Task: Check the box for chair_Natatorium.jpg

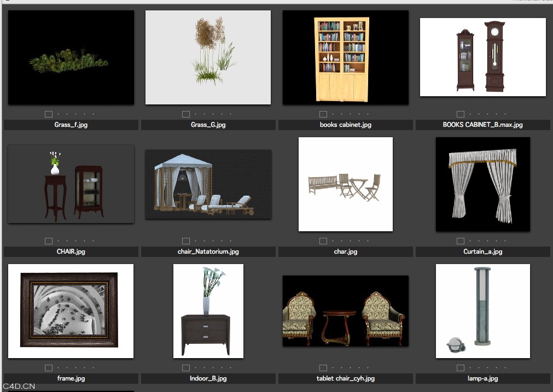Action: point(186,241)
